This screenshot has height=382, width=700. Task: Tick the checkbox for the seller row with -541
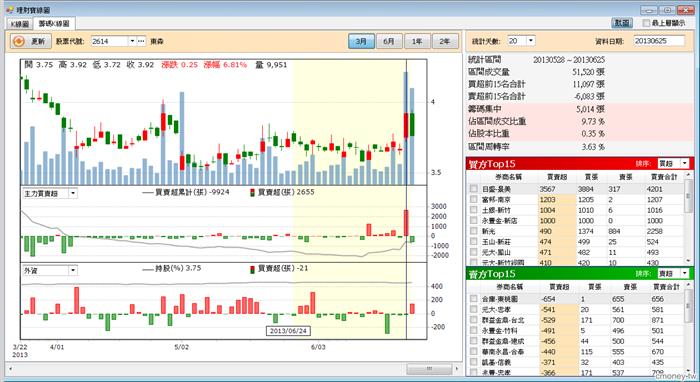(474, 309)
